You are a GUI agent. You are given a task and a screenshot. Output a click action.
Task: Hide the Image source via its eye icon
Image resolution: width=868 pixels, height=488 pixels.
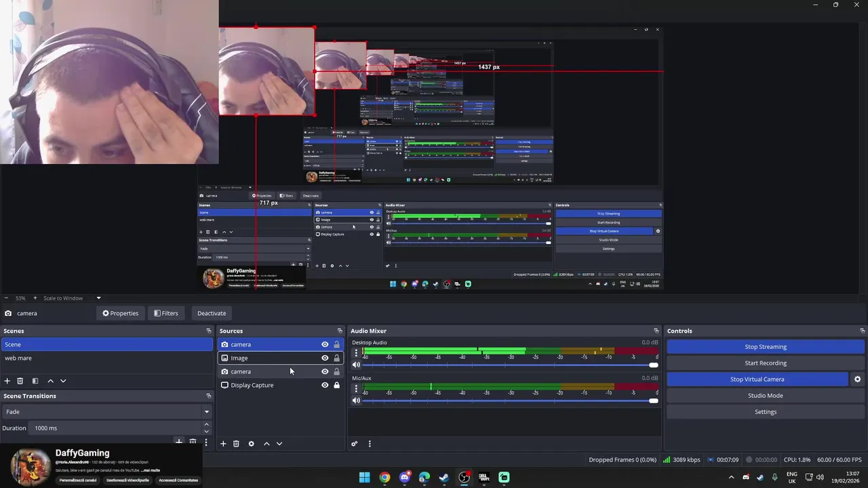tap(325, 358)
